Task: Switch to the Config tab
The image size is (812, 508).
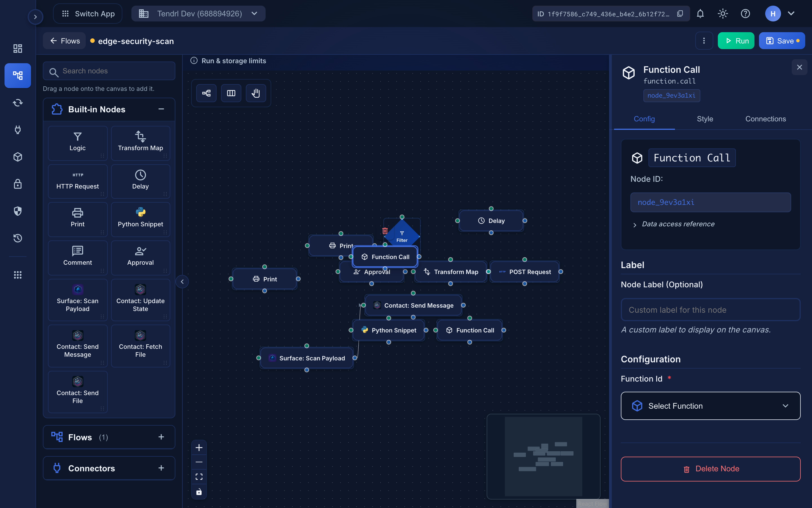Action: (x=644, y=119)
